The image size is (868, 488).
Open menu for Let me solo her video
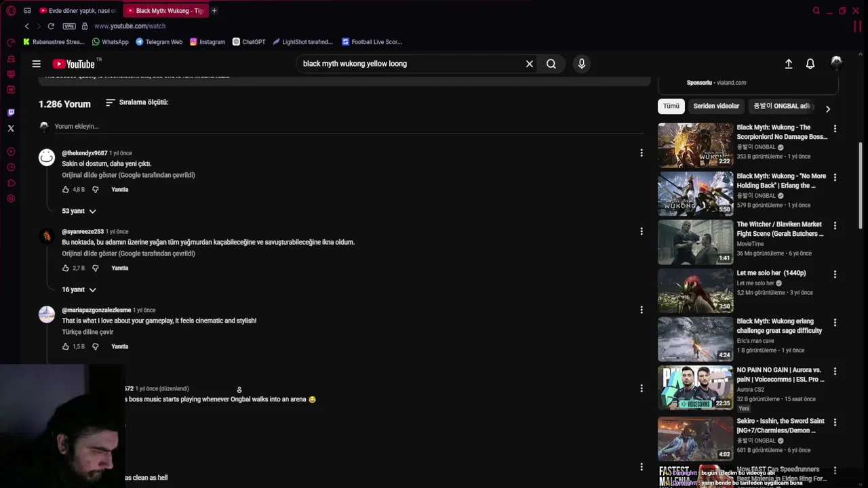point(835,274)
